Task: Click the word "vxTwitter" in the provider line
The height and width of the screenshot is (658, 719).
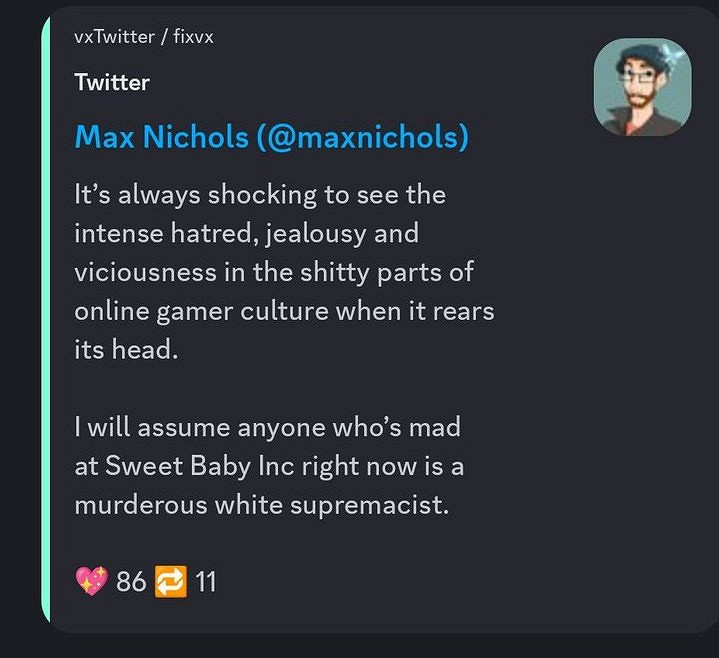Action: 114,37
